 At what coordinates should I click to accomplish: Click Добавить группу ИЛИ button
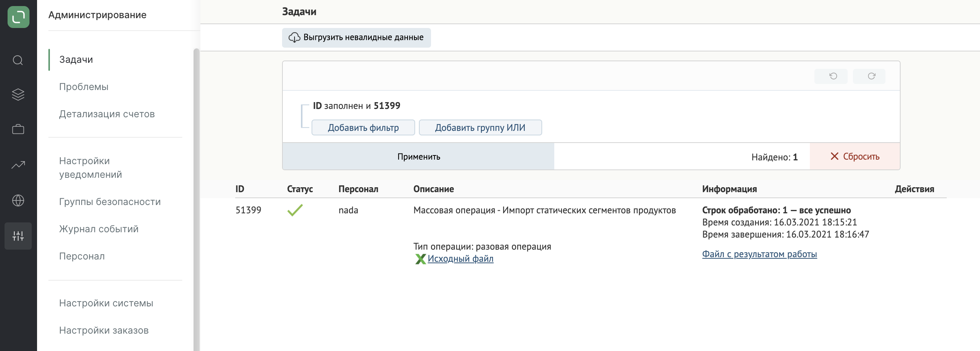click(x=481, y=127)
